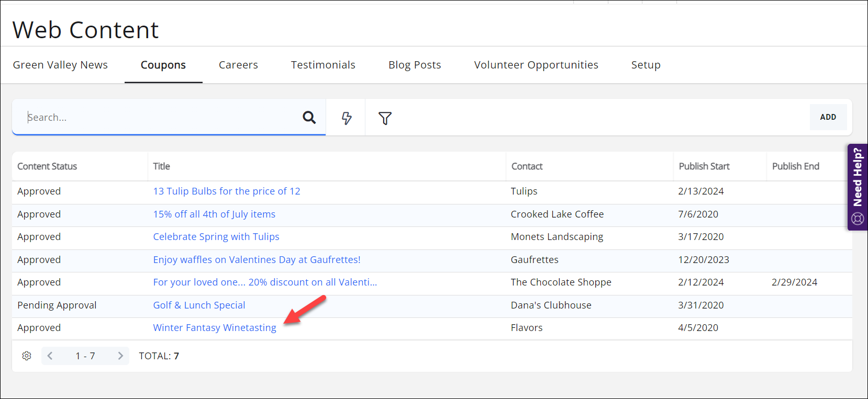Open the lightning bolt quick actions icon

(346, 118)
